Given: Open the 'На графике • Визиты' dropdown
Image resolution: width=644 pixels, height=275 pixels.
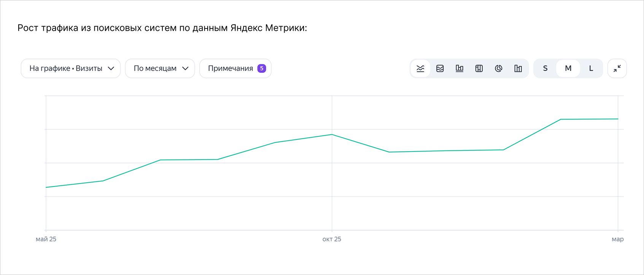Looking at the screenshot, I should (x=71, y=68).
